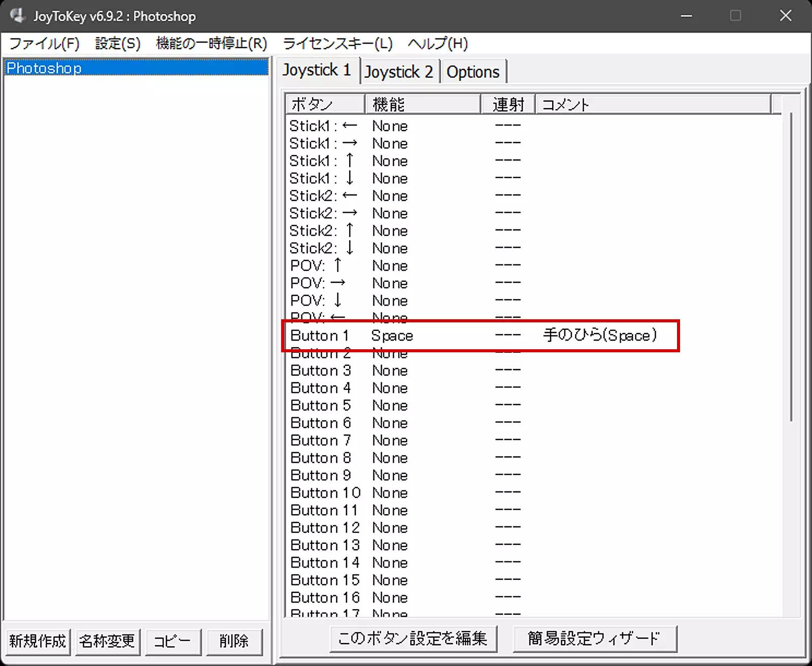Select the Stick1: ↑ row
Screen dimensions: 812x666
tap(533, 161)
